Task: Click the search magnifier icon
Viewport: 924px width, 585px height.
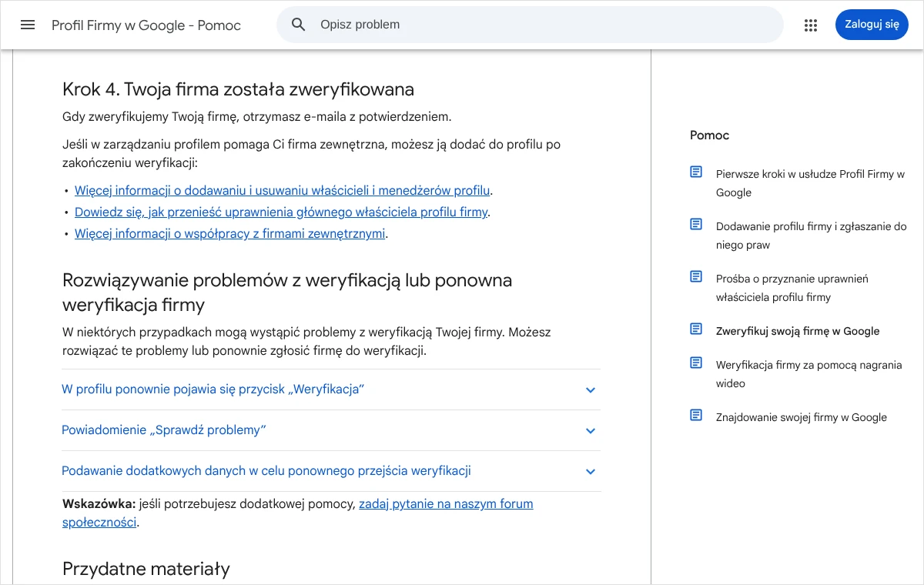Action: [299, 25]
